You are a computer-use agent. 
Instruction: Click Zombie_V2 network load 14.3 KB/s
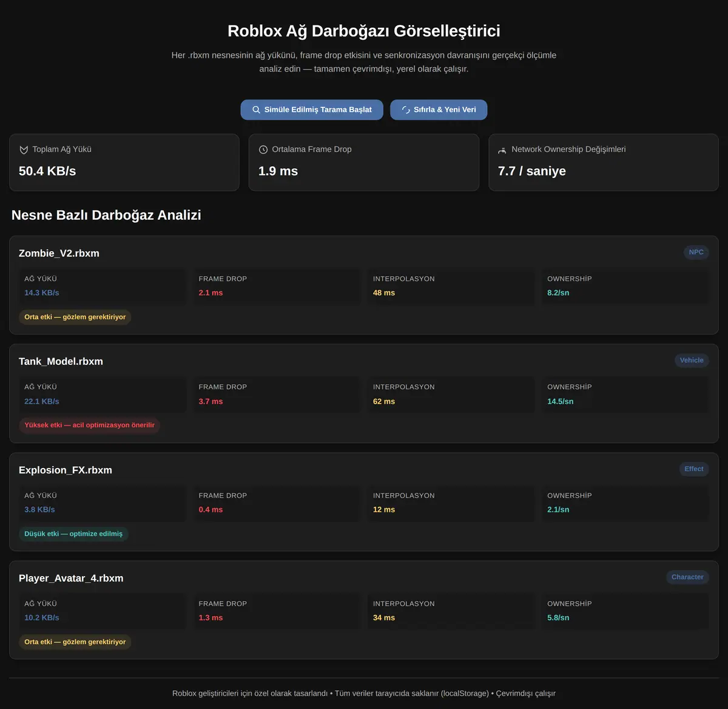point(42,293)
